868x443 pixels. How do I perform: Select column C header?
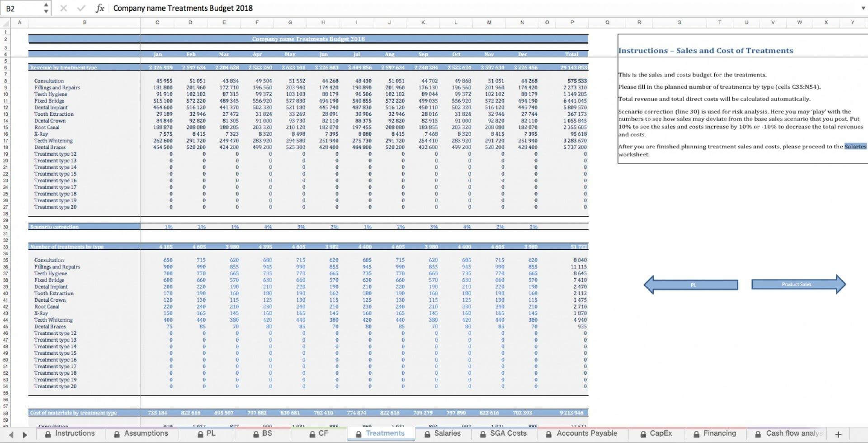pos(157,22)
